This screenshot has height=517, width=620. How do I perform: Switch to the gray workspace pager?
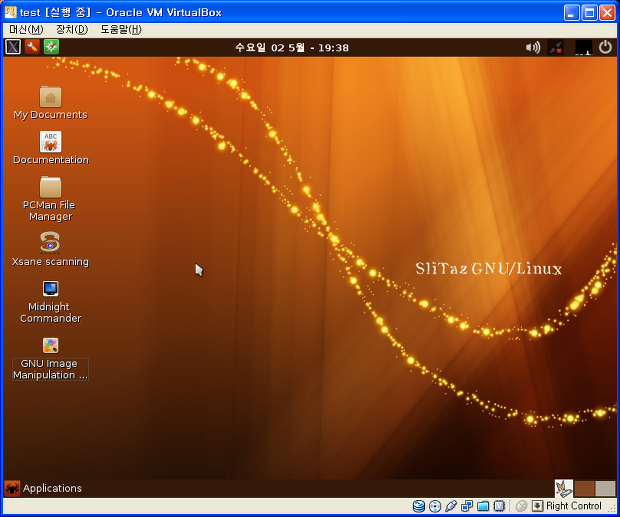tap(605, 489)
